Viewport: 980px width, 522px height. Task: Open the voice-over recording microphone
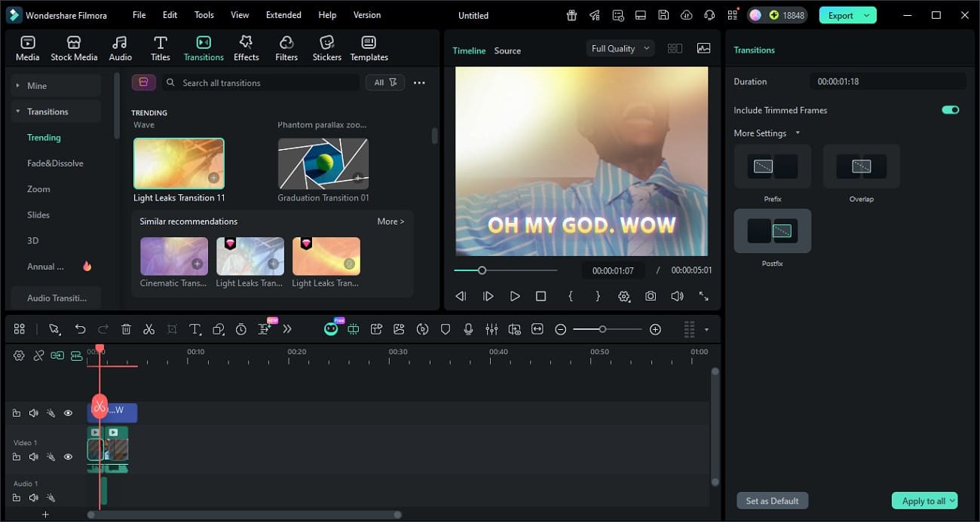(x=469, y=328)
